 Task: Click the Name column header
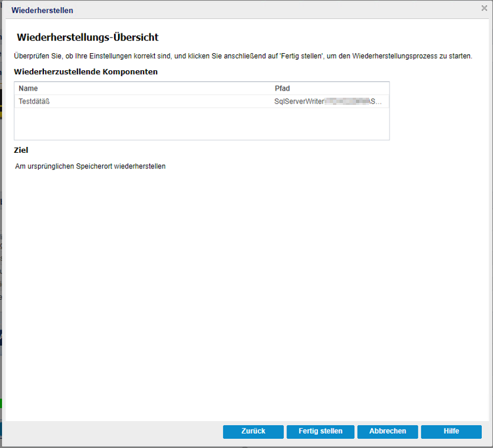pyautogui.click(x=28, y=89)
